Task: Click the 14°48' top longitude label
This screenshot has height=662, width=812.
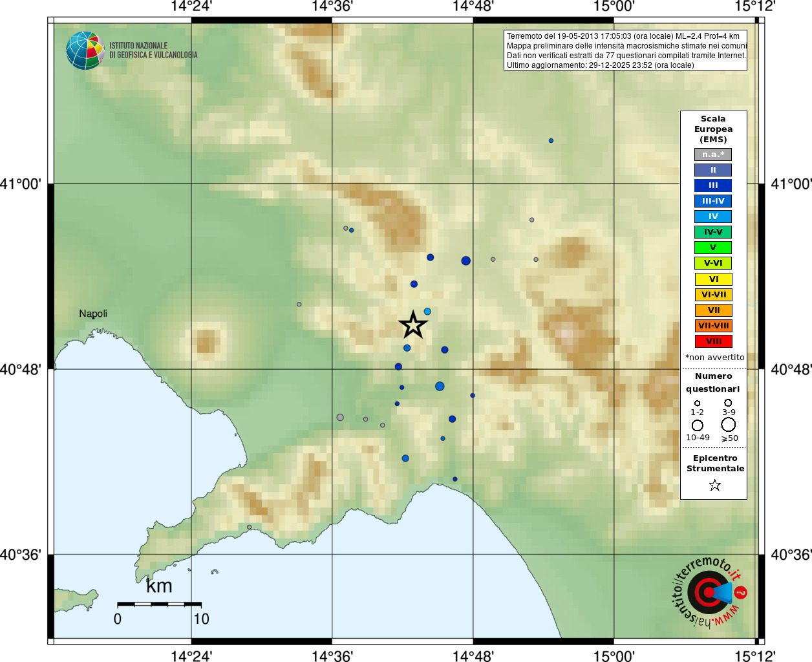Action: pos(473,6)
